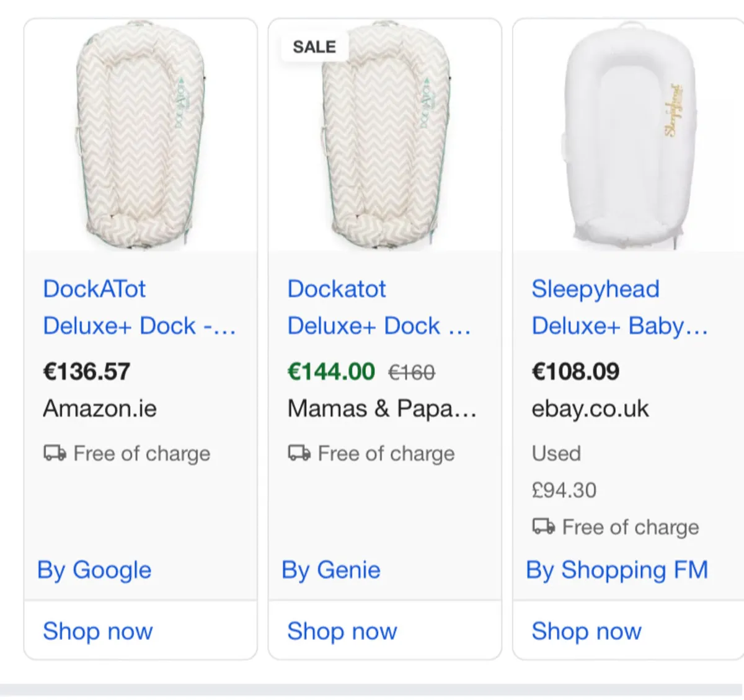Click the By Genie link
Screen dimensions: 744x700
pyautogui.click(x=331, y=570)
